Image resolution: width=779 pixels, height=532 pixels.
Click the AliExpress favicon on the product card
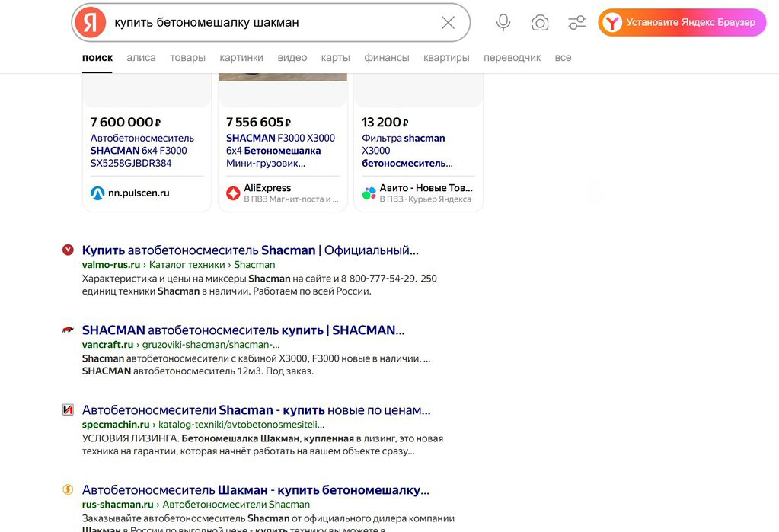point(233,193)
